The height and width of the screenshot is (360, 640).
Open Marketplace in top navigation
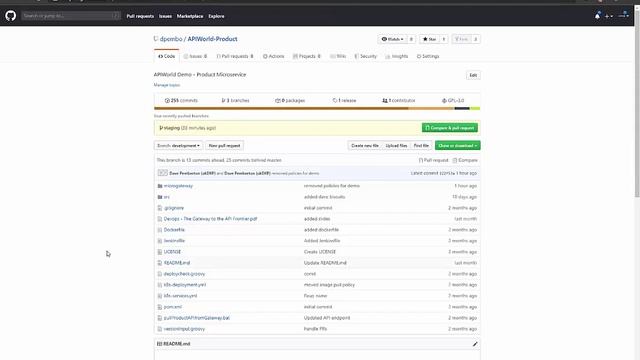[x=190, y=16]
